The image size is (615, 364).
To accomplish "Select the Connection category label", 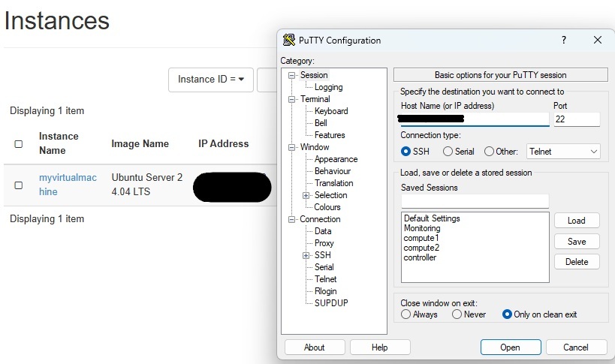I will pyautogui.click(x=320, y=219).
